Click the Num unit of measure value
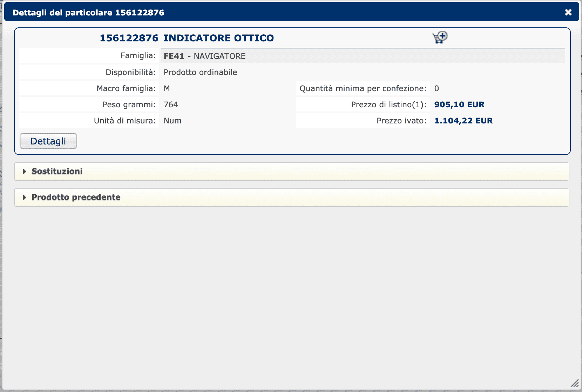The width and height of the screenshot is (582, 392). 172,121
